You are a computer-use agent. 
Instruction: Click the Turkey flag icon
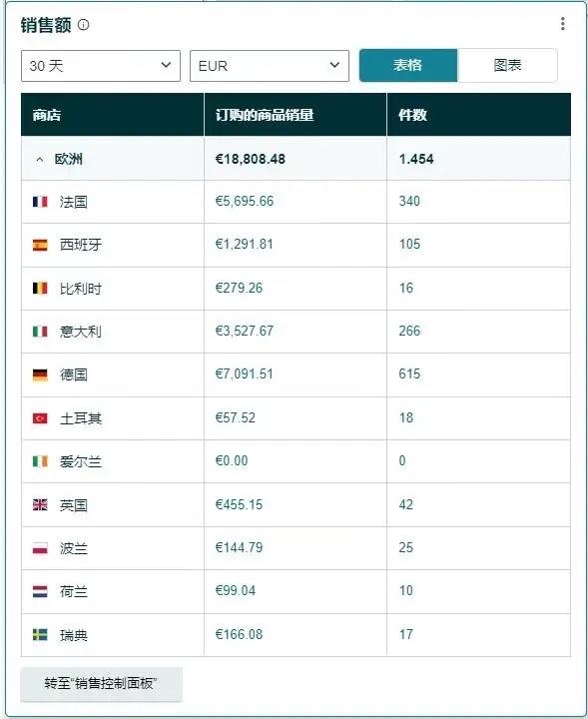pyautogui.click(x=40, y=418)
